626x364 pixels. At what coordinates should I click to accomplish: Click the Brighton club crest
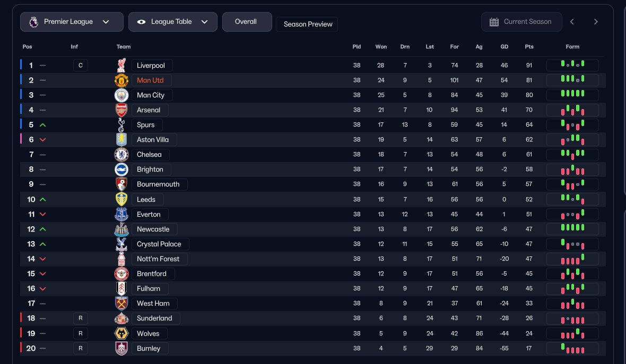click(x=122, y=170)
